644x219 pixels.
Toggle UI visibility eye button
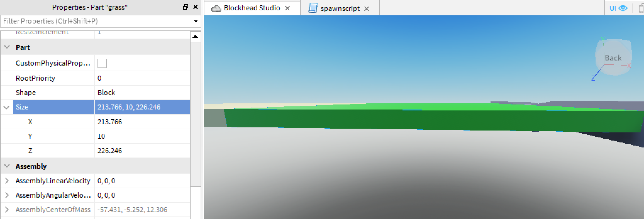click(x=618, y=8)
